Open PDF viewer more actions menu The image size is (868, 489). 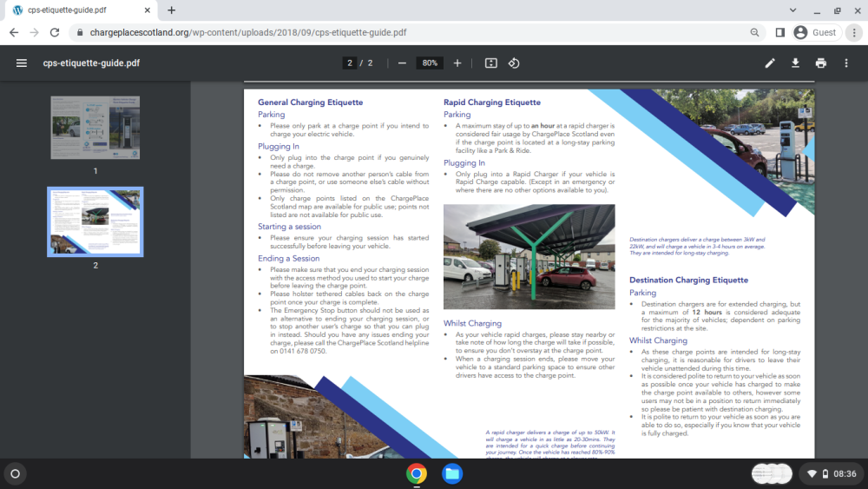click(845, 63)
